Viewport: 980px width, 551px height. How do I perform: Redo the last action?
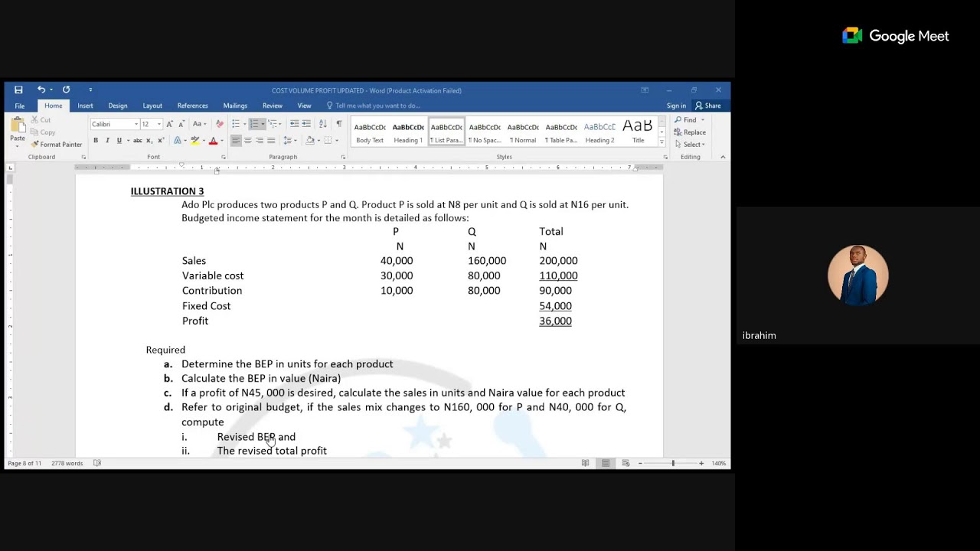pyautogui.click(x=66, y=90)
